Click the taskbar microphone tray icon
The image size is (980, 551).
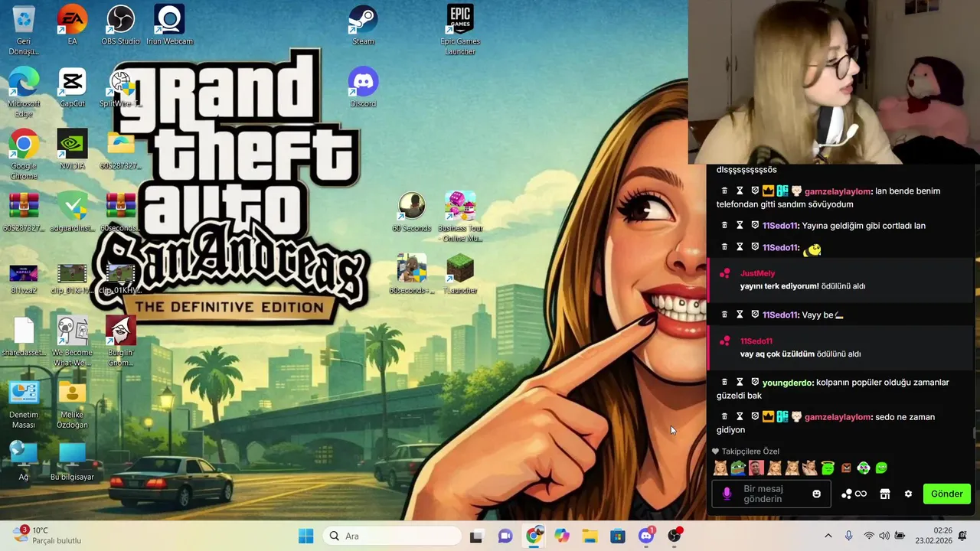coord(848,536)
